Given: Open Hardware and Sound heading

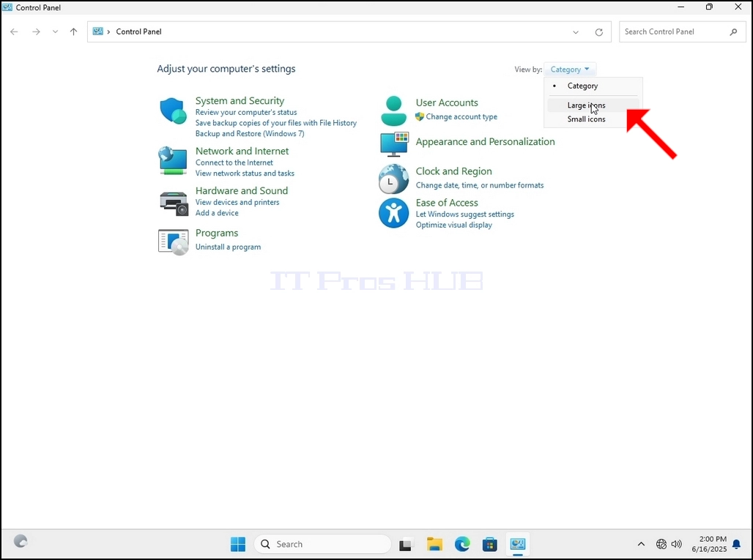Looking at the screenshot, I should (x=242, y=190).
